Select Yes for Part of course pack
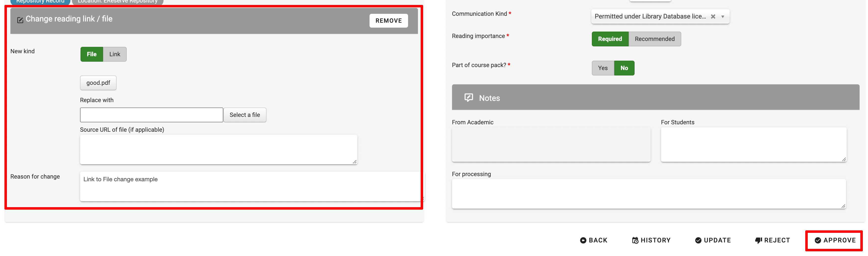868x256 pixels. (x=603, y=68)
